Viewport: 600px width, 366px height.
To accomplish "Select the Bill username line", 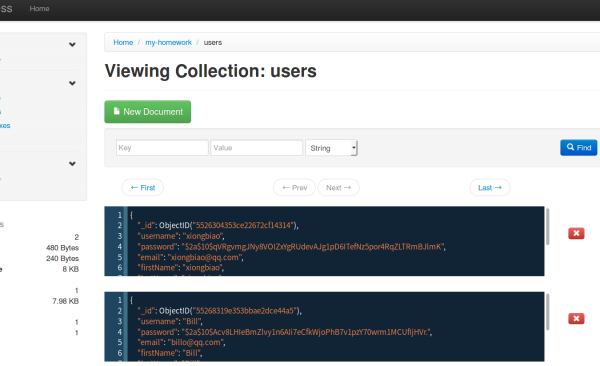I will (170, 321).
